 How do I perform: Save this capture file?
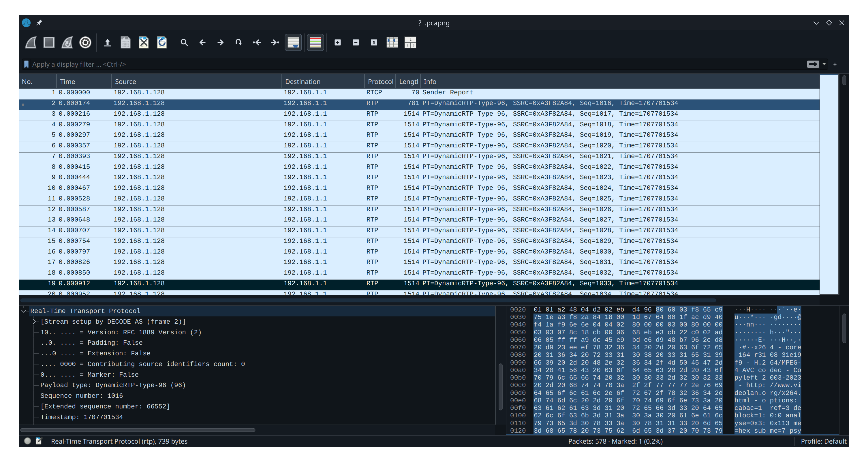point(126,42)
